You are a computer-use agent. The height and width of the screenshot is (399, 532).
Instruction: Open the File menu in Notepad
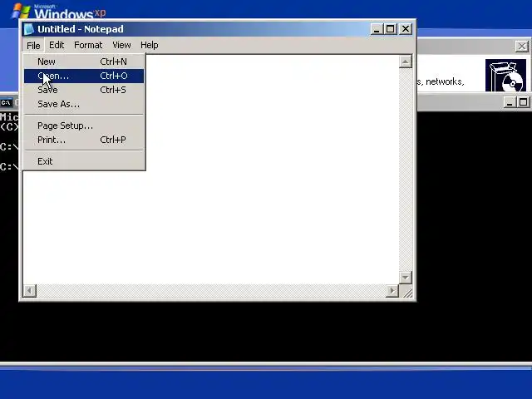33,45
